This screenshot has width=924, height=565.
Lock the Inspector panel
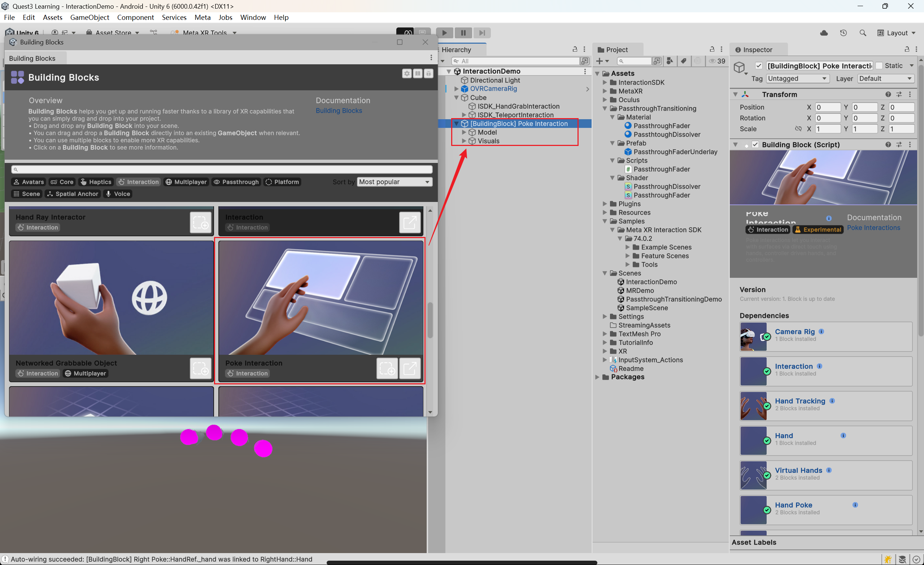click(x=907, y=49)
